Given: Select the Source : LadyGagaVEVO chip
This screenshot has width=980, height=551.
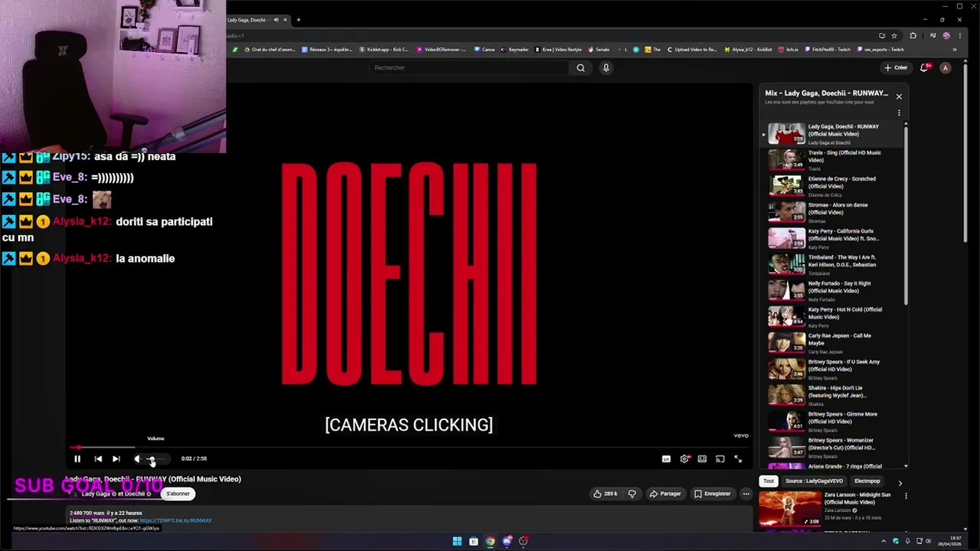Looking at the screenshot, I should 814,481.
